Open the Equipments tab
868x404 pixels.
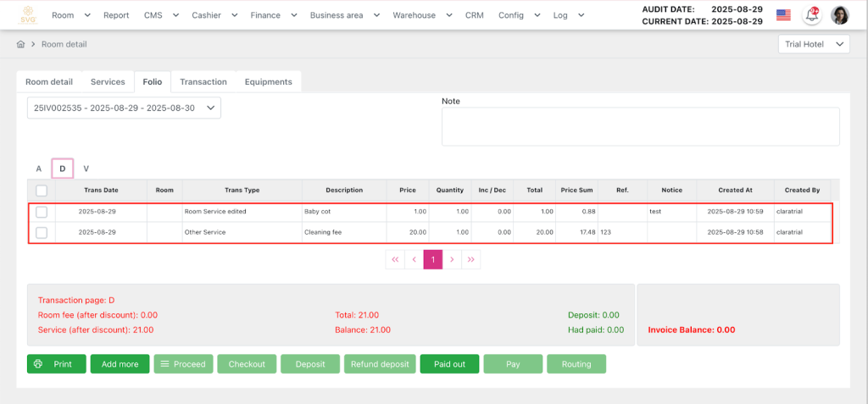point(268,82)
